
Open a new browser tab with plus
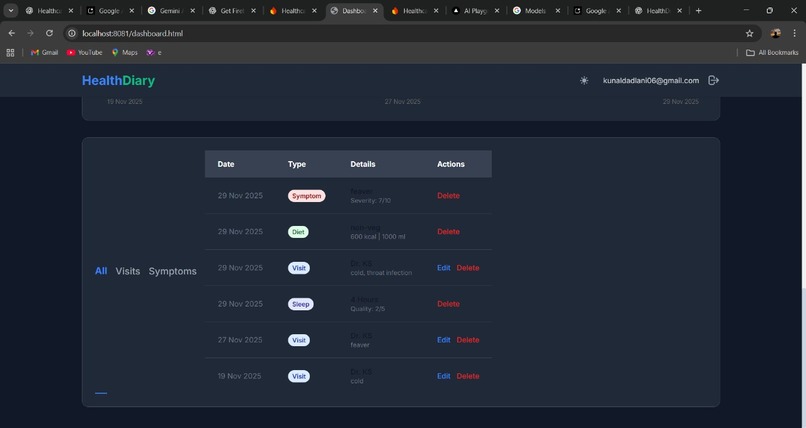[698, 11]
